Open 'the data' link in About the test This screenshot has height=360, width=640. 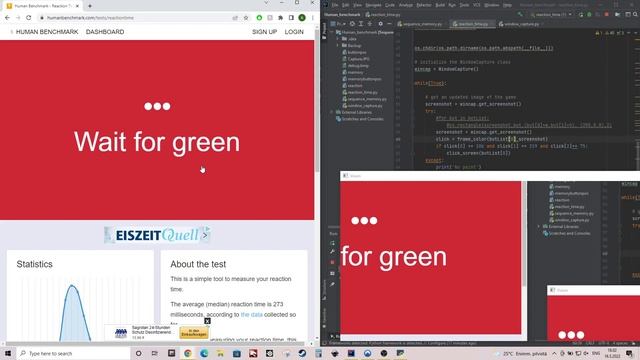(251, 315)
